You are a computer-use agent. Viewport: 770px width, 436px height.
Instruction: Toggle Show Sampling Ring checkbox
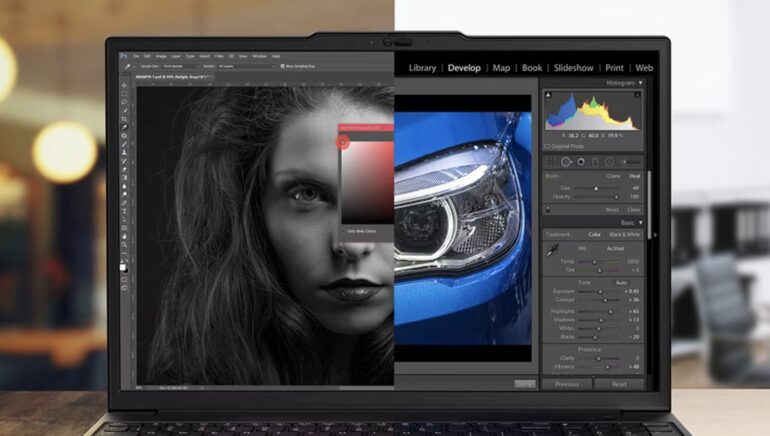(x=284, y=65)
